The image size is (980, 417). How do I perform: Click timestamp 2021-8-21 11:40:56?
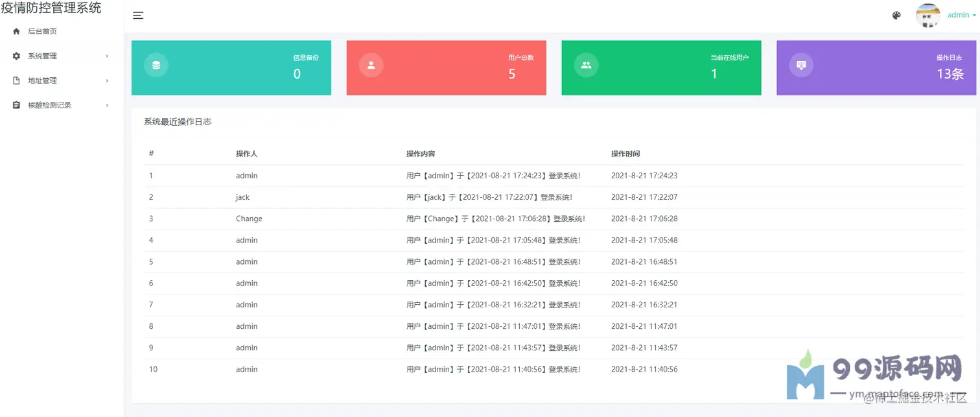point(644,369)
